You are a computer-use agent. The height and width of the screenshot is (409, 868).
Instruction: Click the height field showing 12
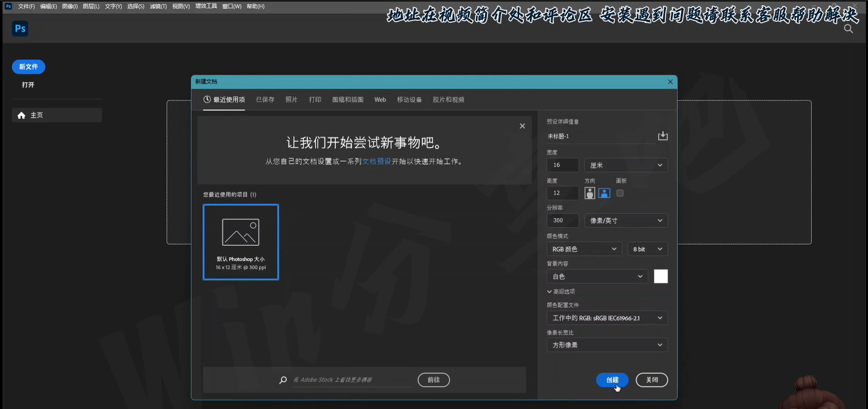(563, 193)
